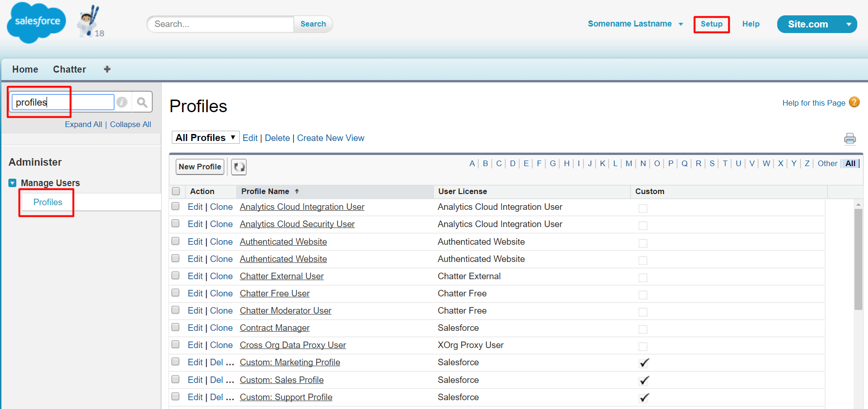The image size is (868, 409).
Task: Go to the Home tab
Action: [25, 69]
